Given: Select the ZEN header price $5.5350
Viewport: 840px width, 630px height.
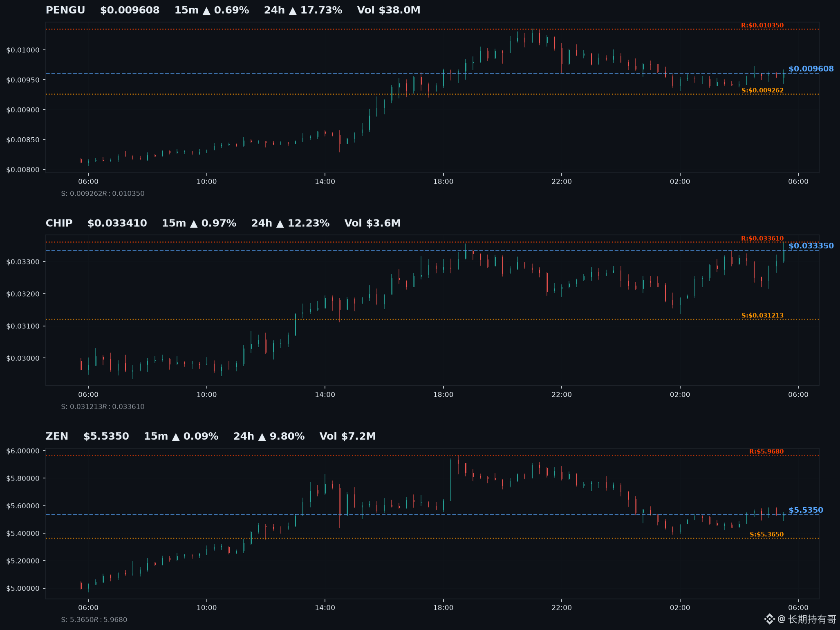Looking at the screenshot, I should [x=106, y=436].
